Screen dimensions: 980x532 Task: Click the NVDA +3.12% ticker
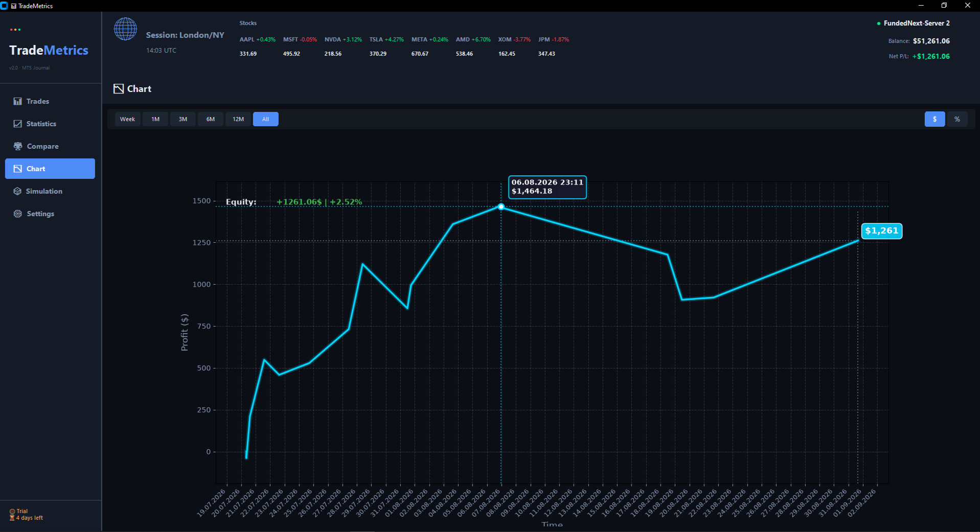point(343,39)
